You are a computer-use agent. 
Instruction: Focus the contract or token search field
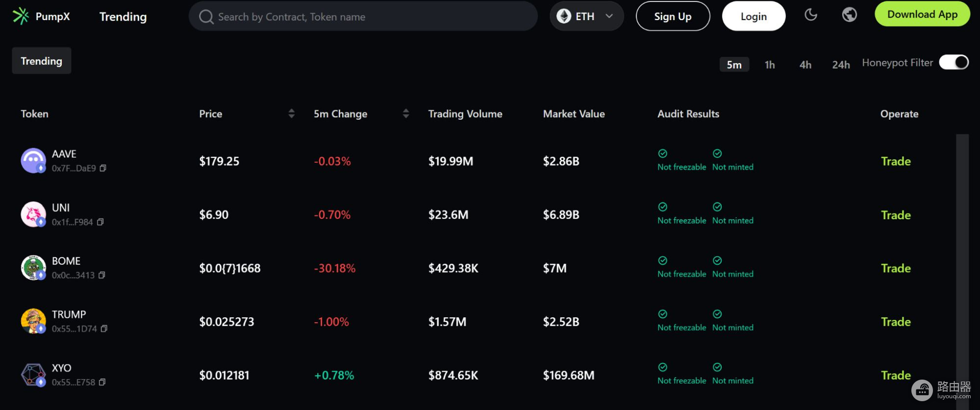coord(363,16)
